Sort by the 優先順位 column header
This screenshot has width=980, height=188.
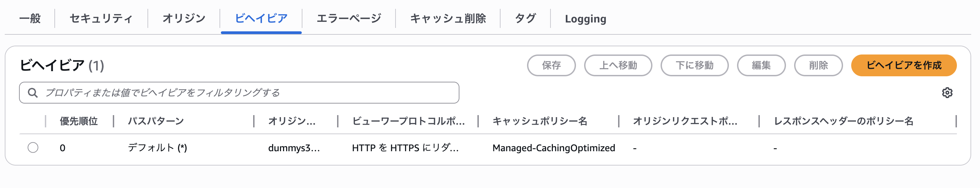pyautogui.click(x=79, y=121)
